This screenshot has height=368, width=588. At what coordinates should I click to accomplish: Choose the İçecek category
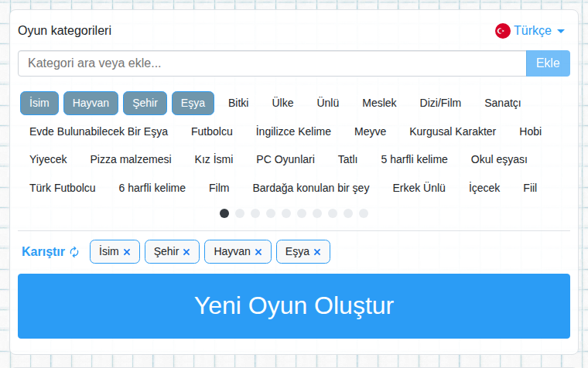click(x=484, y=188)
